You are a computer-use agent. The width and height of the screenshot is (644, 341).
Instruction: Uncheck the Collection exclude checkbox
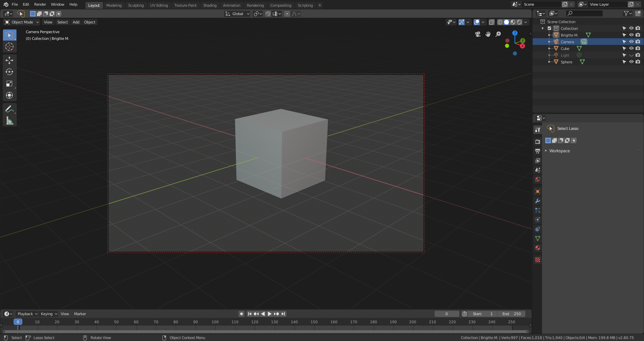549,29
